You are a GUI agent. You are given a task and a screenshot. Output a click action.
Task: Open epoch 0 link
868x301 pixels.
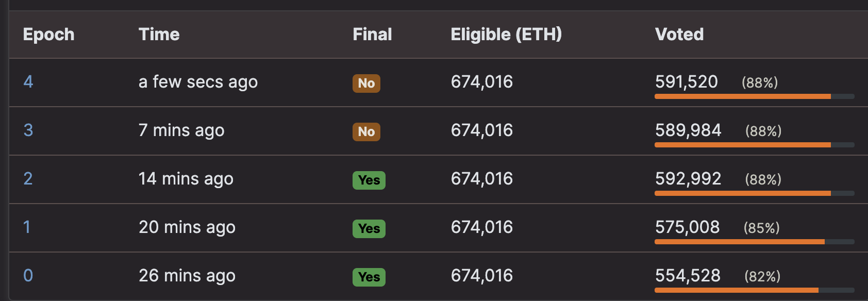28,276
